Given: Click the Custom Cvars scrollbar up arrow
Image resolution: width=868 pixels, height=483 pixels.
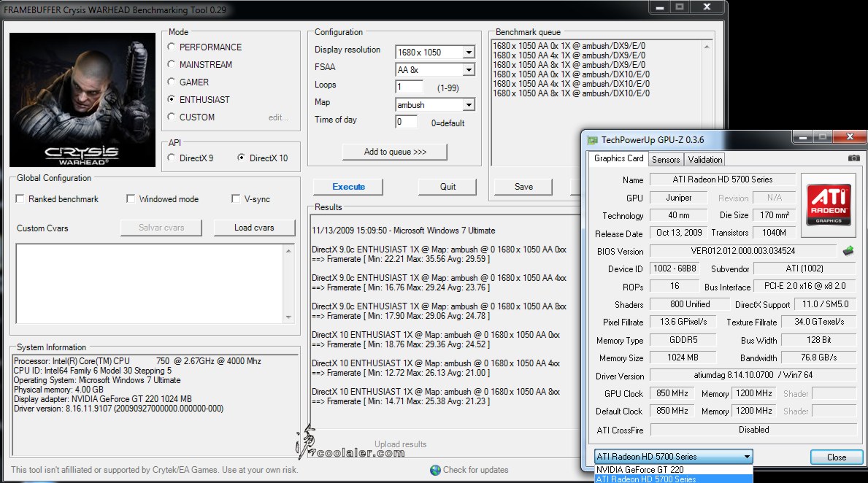Looking at the screenshot, I should (288, 251).
